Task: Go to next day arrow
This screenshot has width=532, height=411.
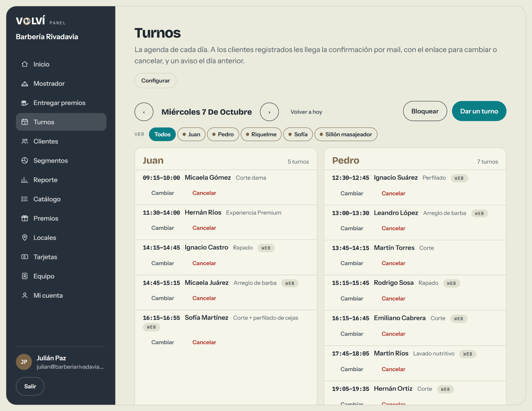Action: pyautogui.click(x=269, y=112)
